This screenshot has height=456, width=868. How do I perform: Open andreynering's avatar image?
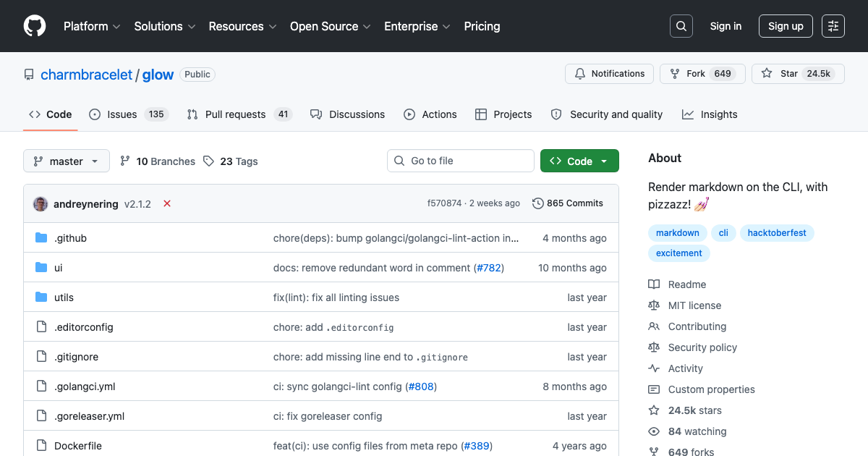point(41,204)
